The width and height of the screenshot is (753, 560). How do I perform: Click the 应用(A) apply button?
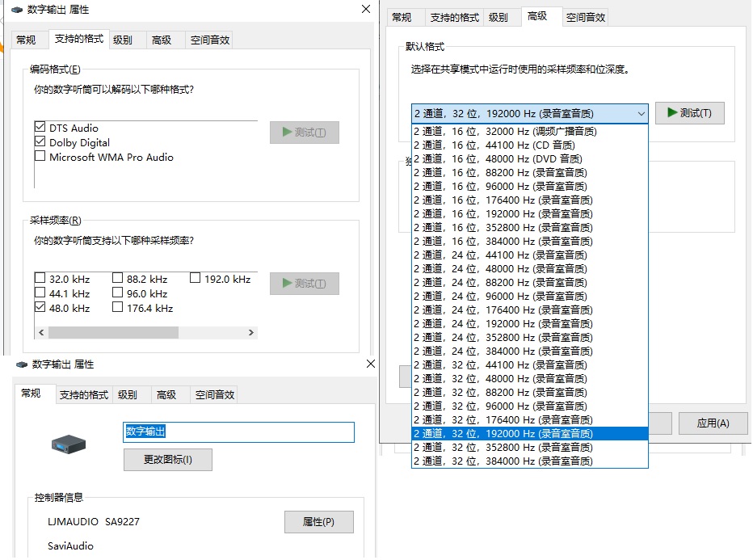(x=713, y=423)
